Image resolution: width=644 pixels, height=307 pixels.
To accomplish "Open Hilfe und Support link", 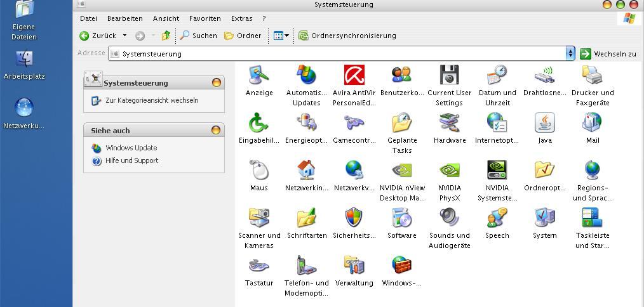I will click(131, 160).
